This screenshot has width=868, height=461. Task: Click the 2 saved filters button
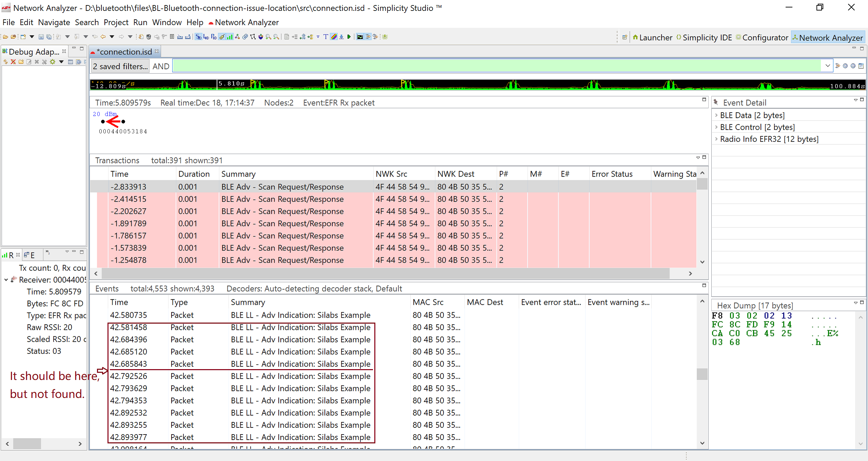(120, 66)
